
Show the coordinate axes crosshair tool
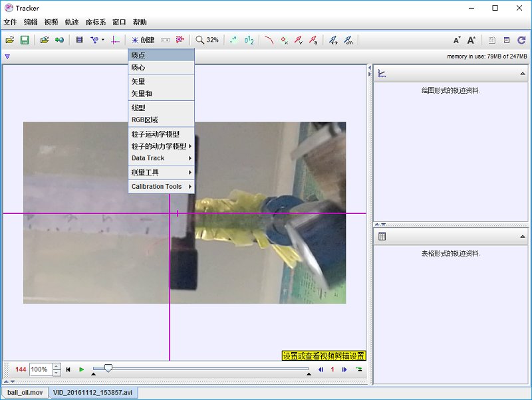click(x=114, y=39)
